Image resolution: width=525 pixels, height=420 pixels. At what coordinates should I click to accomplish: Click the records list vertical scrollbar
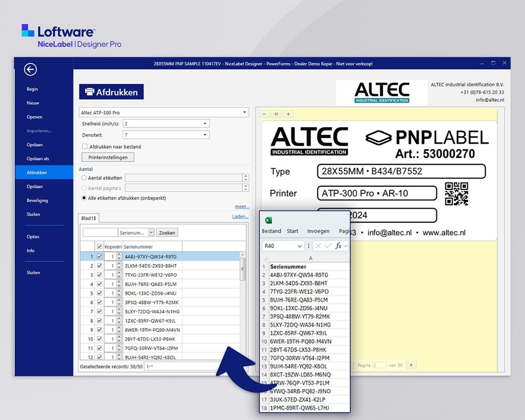pos(243,269)
